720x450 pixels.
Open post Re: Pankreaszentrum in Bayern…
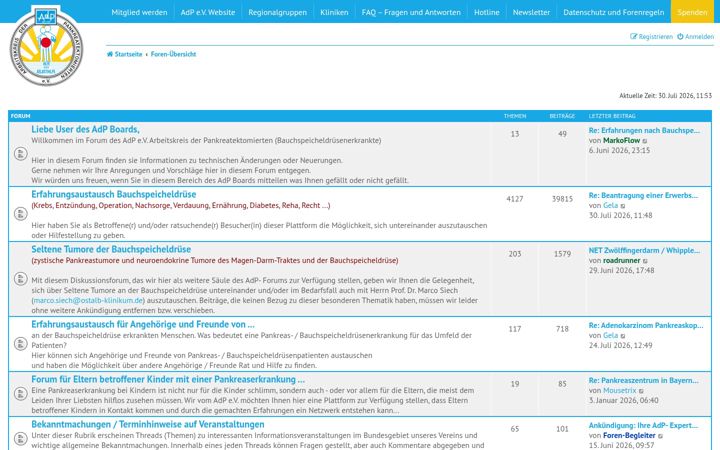tap(643, 380)
